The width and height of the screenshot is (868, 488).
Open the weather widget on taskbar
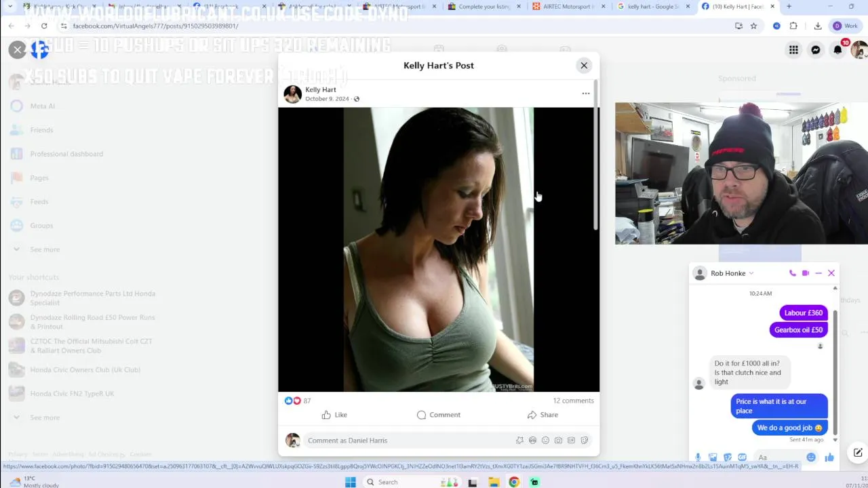pyautogui.click(x=34, y=482)
